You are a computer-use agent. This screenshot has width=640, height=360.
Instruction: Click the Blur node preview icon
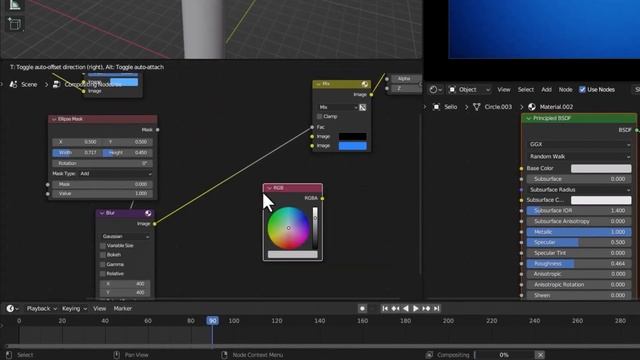[148, 213]
